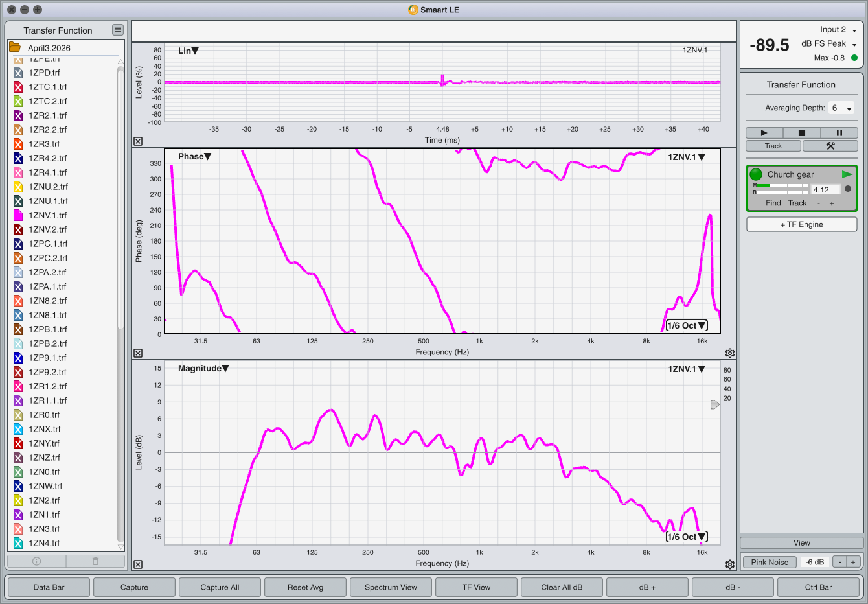Toggle the 1ZN8.2.trf trace visibility icon
Viewport: 868px width, 604px height.
tap(18, 301)
